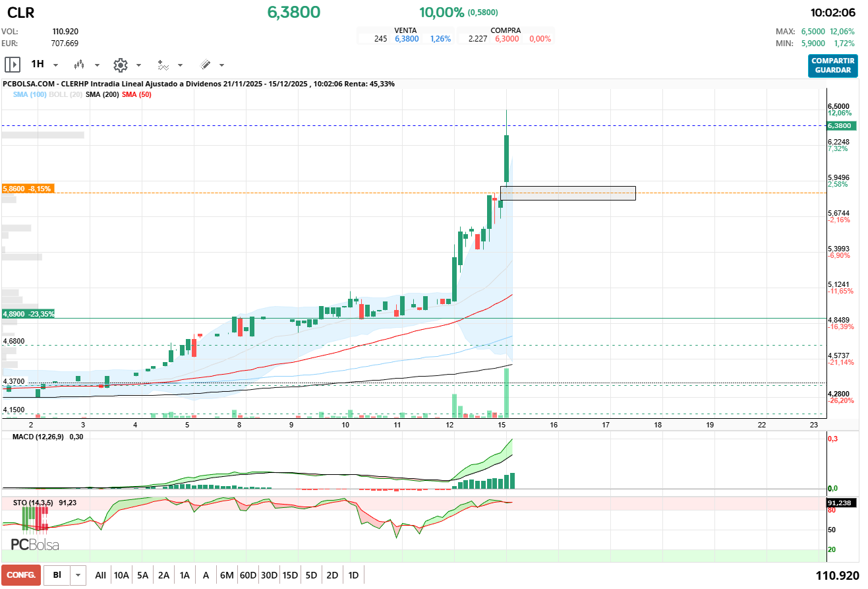Click the indicators line-plus icon

click(163, 65)
